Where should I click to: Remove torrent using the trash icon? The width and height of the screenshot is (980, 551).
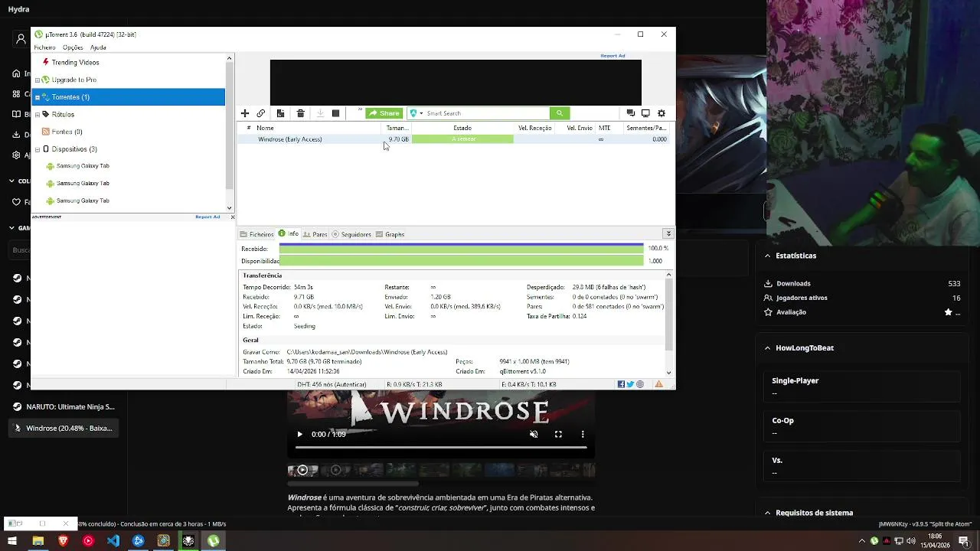pyautogui.click(x=300, y=113)
